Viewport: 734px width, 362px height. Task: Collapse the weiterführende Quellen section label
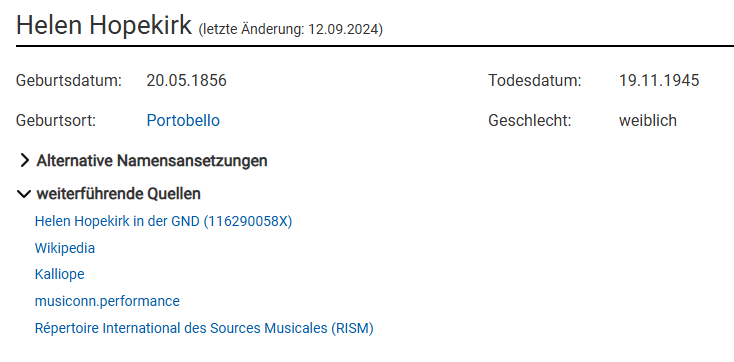[119, 194]
